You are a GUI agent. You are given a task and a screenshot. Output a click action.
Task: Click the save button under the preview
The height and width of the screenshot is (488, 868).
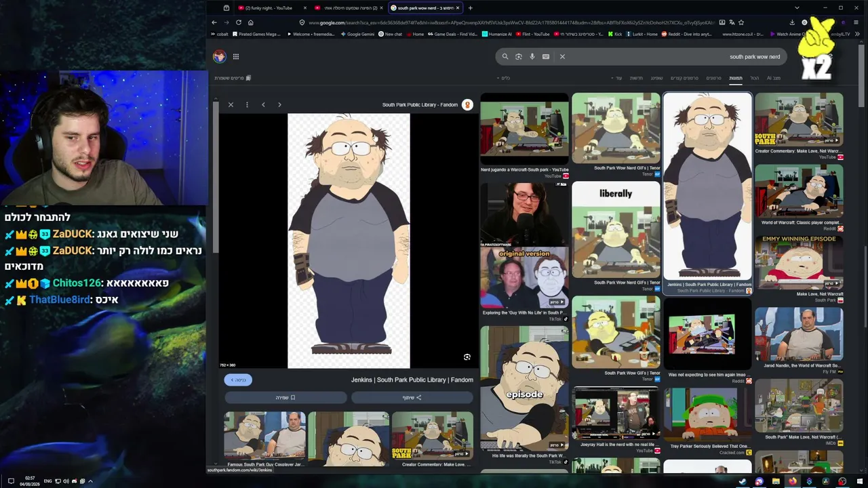(x=285, y=397)
